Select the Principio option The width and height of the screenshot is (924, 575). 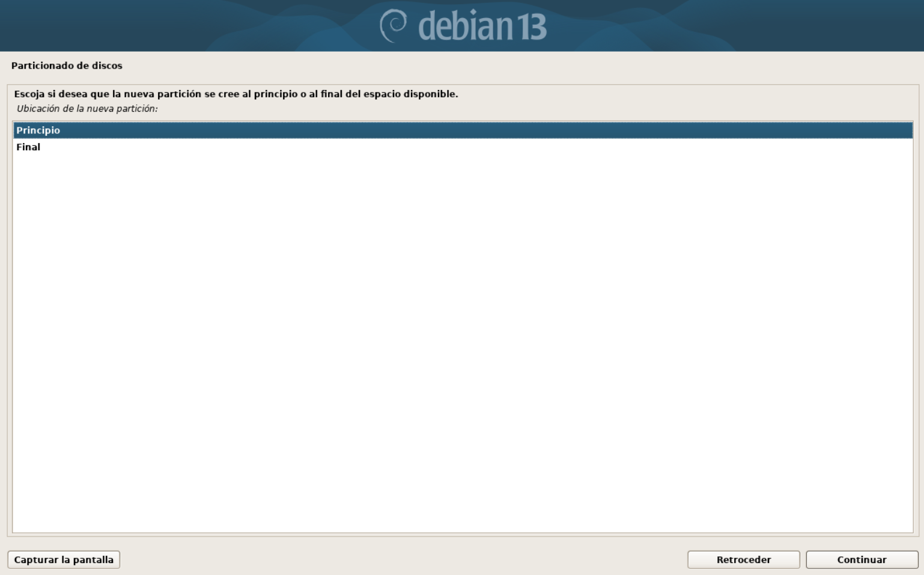pyautogui.click(x=463, y=130)
